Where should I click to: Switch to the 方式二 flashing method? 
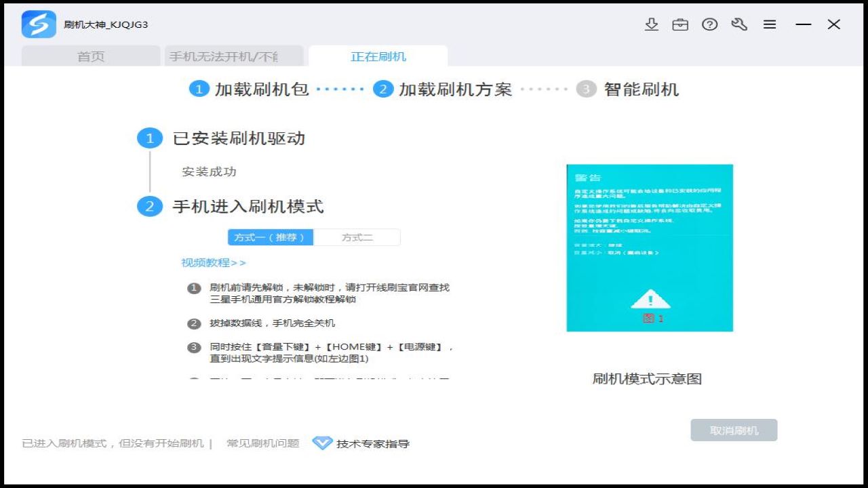point(357,237)
